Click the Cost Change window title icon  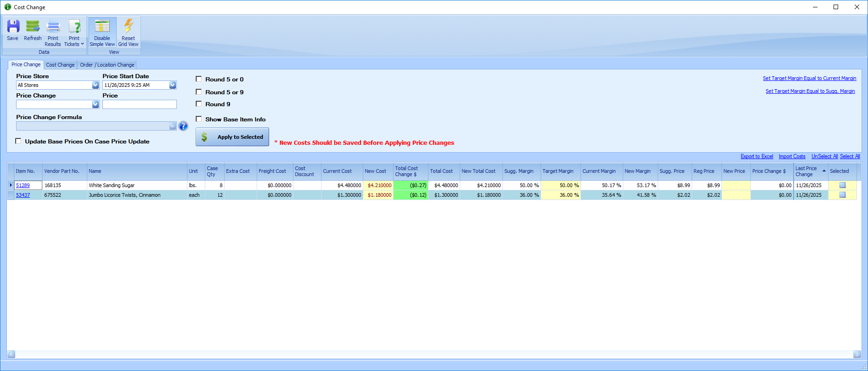[x=8, y=7]
